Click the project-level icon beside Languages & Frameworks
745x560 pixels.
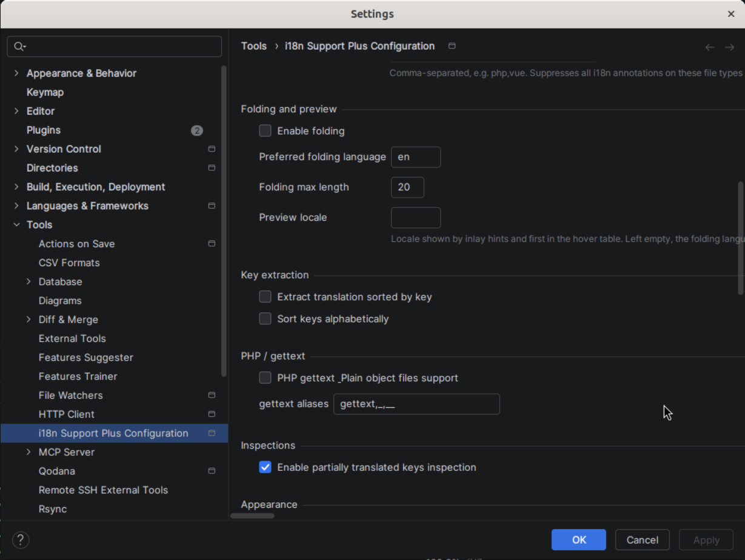pos(212,206)
